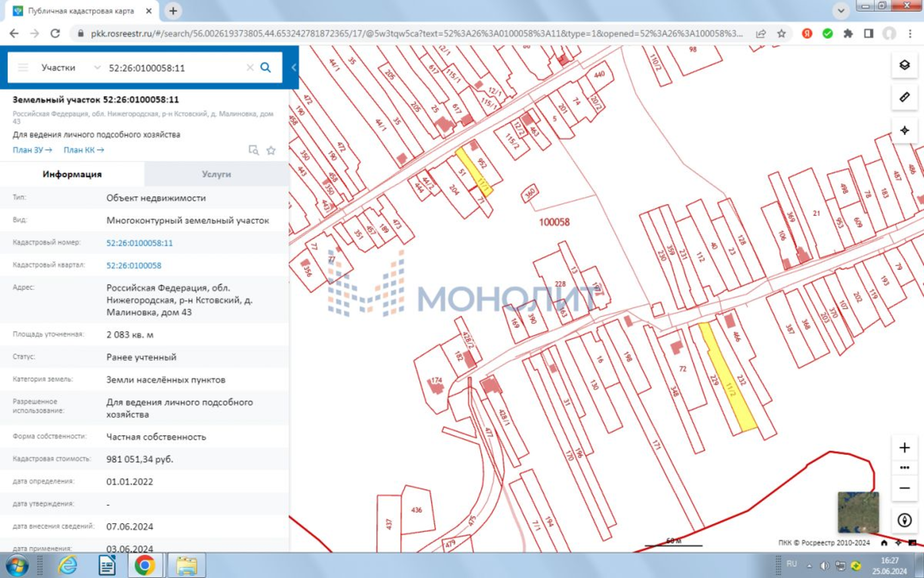924x578 pixels.
Task: Select parcel labeled 360 on map
Action: click(530, 192)
